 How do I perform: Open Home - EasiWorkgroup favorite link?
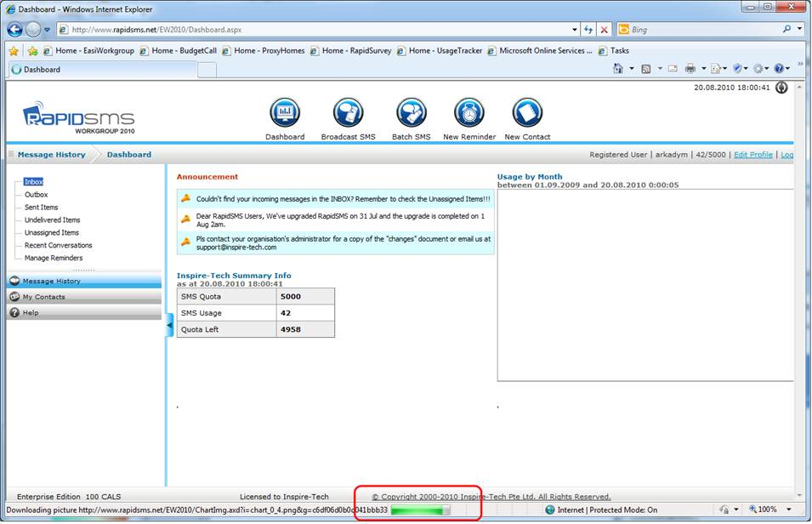point(89,51)
